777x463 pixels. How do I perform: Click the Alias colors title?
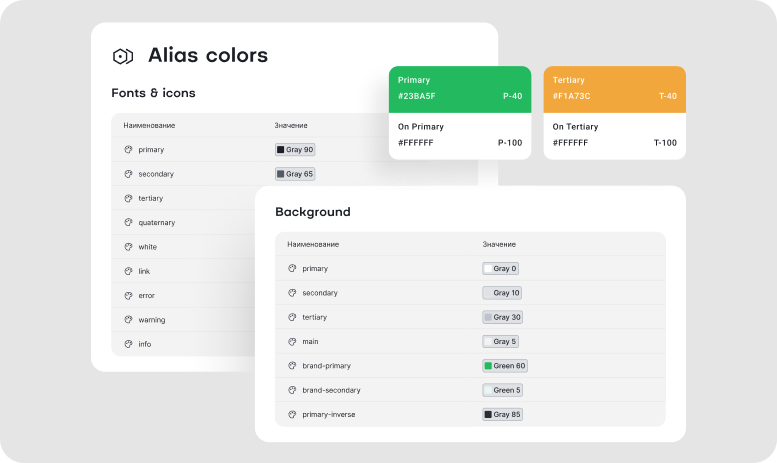point(208,55)
